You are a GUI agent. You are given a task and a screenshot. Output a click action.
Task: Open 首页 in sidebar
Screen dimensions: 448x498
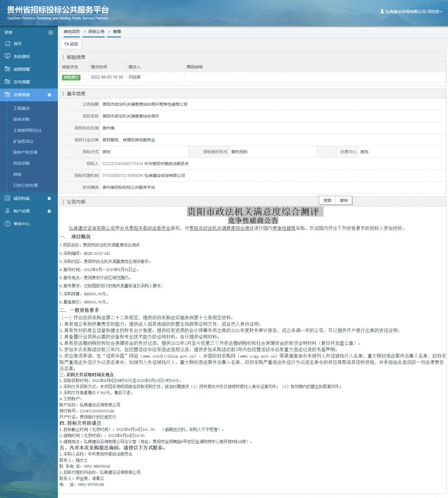[18, 44]
